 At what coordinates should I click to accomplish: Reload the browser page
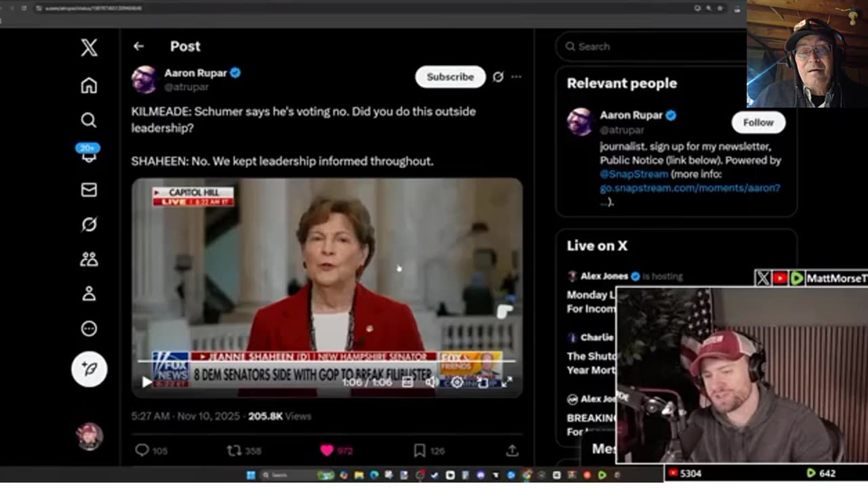[24, 8]
